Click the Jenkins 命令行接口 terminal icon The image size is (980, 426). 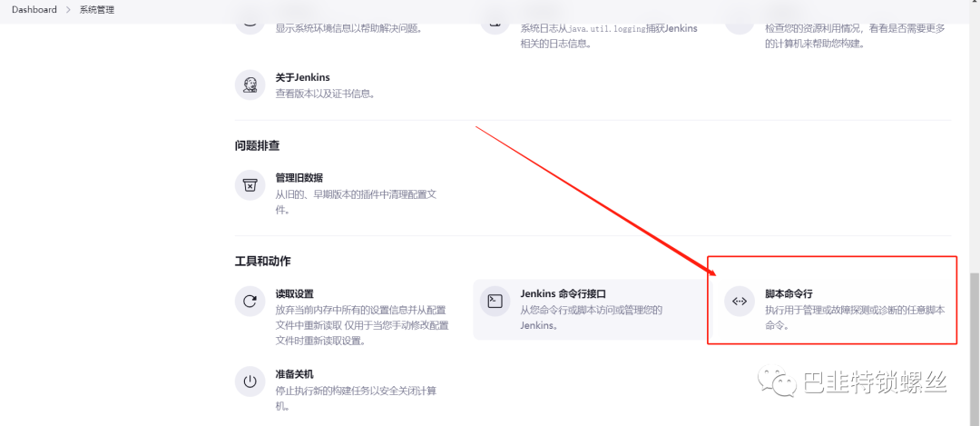(x=495, y=302)
